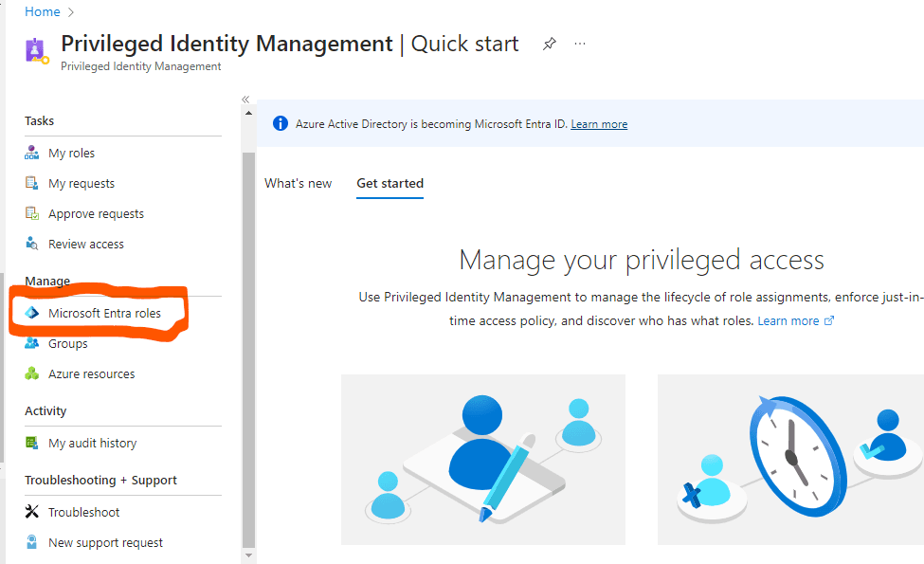Click Learn more in Entra ID banner
924x564 pixels.
tap(599, 124)
